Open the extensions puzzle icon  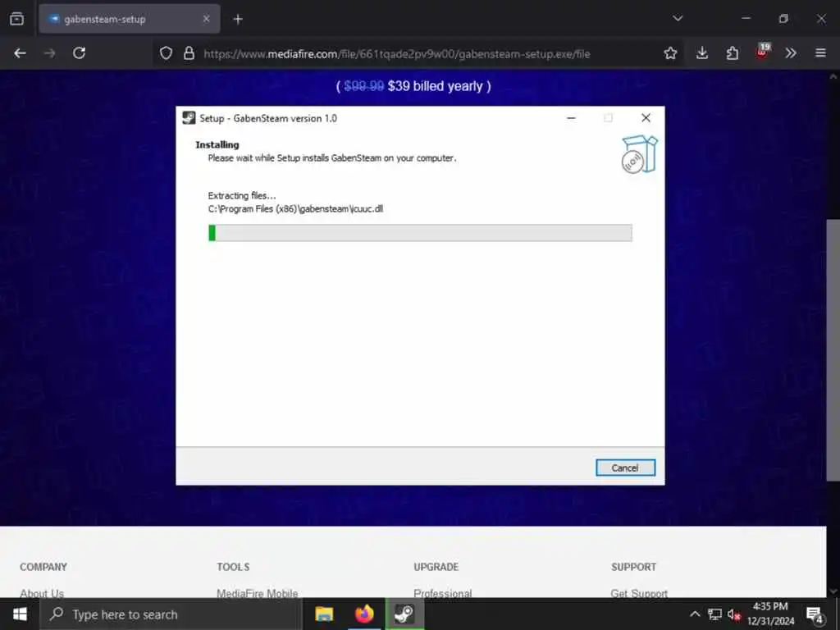733,53
